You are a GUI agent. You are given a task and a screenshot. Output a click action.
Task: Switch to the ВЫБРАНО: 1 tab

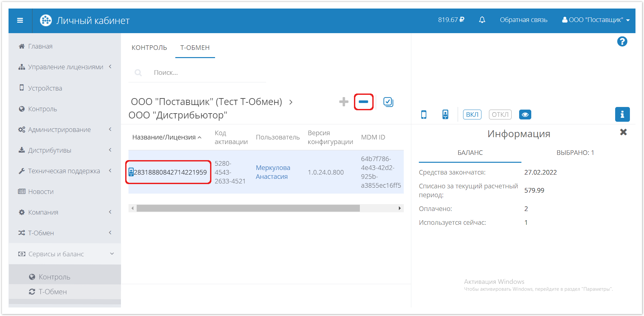point(575,153)
